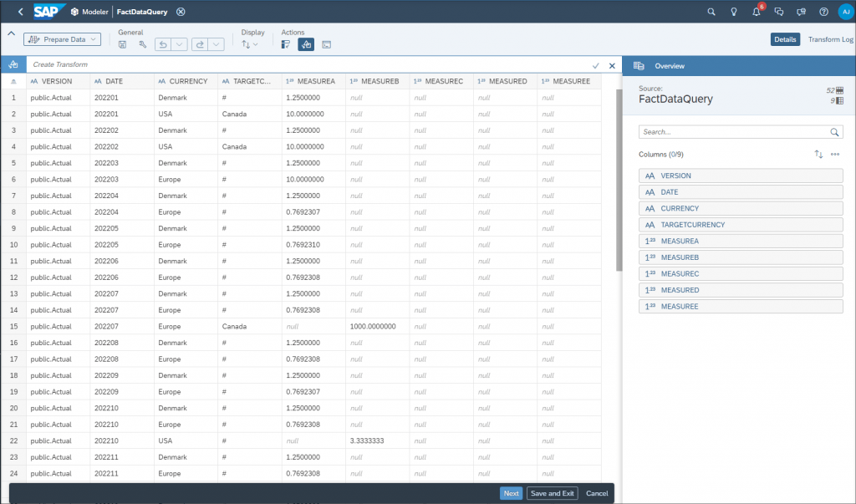This screenshot has width=856, height=504.
Task: Select MEASUREE in the Columns list
Action: tap(741, 307)
